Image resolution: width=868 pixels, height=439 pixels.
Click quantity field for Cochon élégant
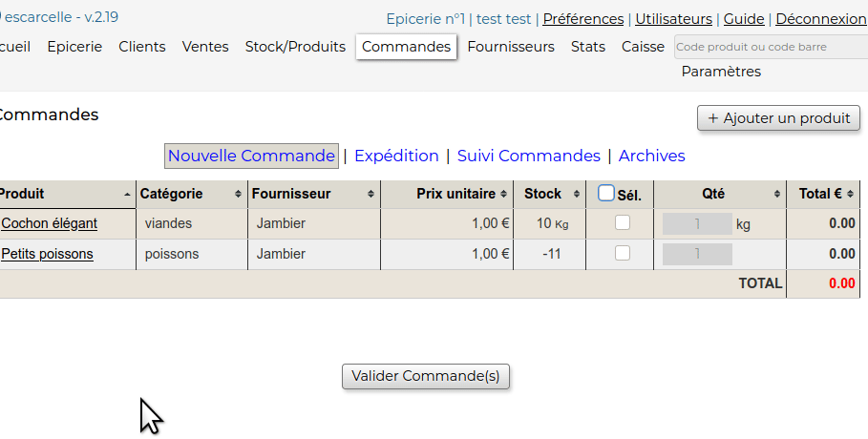point(697,223)
